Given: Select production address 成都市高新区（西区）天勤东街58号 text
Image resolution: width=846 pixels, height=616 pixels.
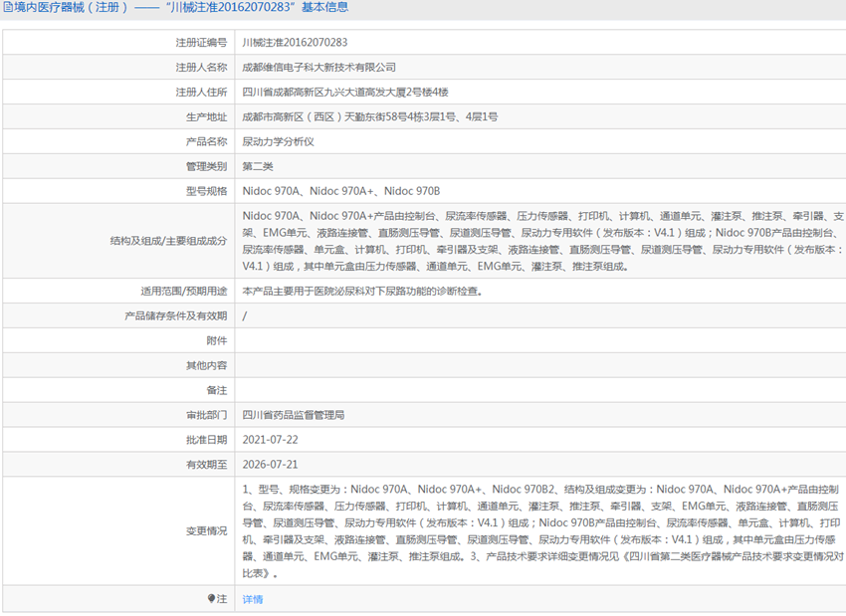Looking at the screenshot, I should point(323,116).
